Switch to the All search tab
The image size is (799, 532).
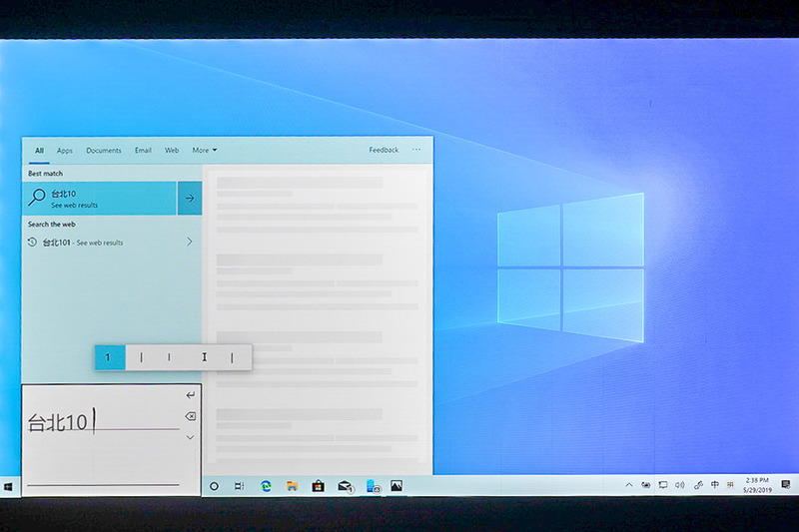point(39,150)
